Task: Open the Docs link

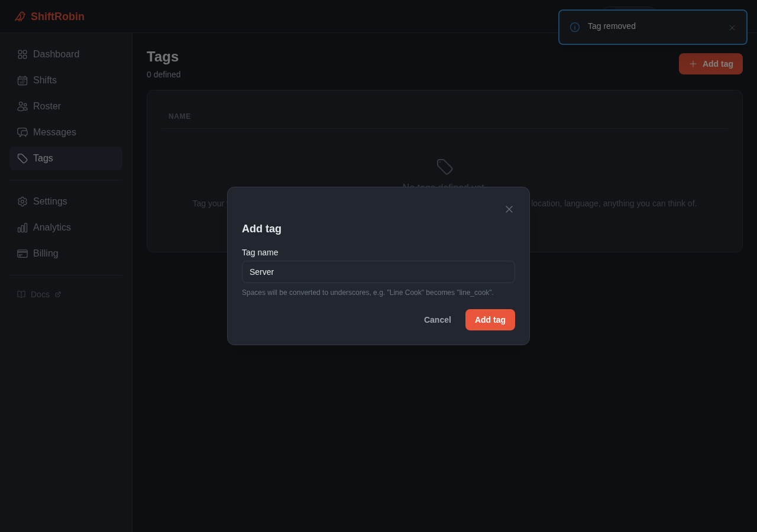Action: [x=39, y=294]
